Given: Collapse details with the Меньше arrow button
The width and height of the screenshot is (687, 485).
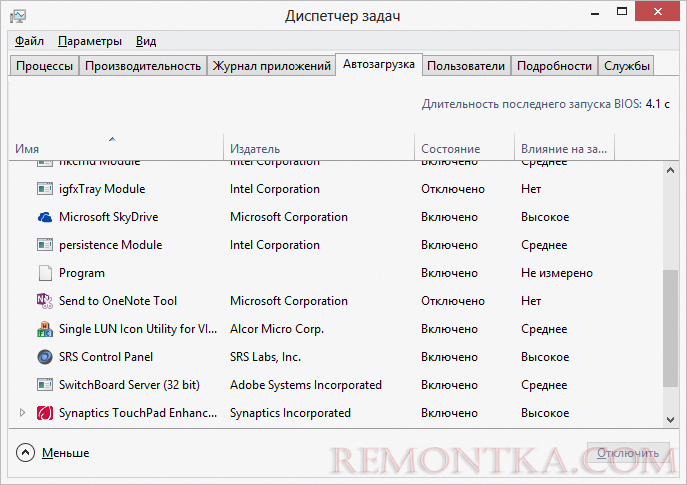Looking at the screenshot, I should pos(25,453).
